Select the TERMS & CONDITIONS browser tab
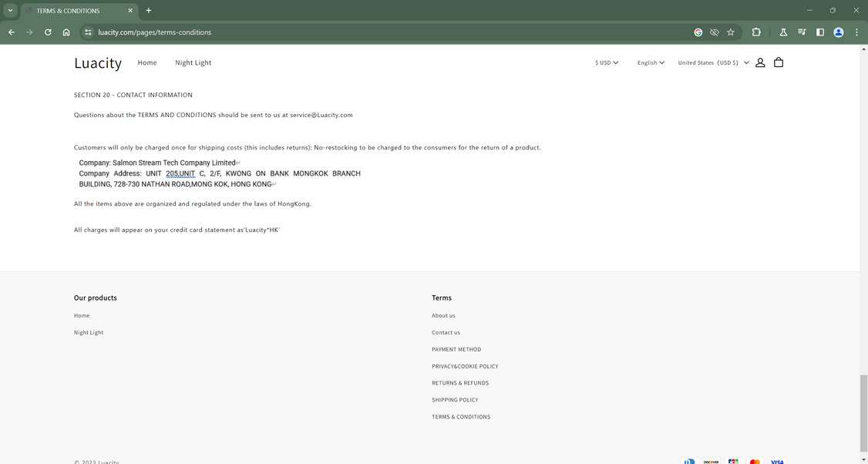 (x=79, y=11)
